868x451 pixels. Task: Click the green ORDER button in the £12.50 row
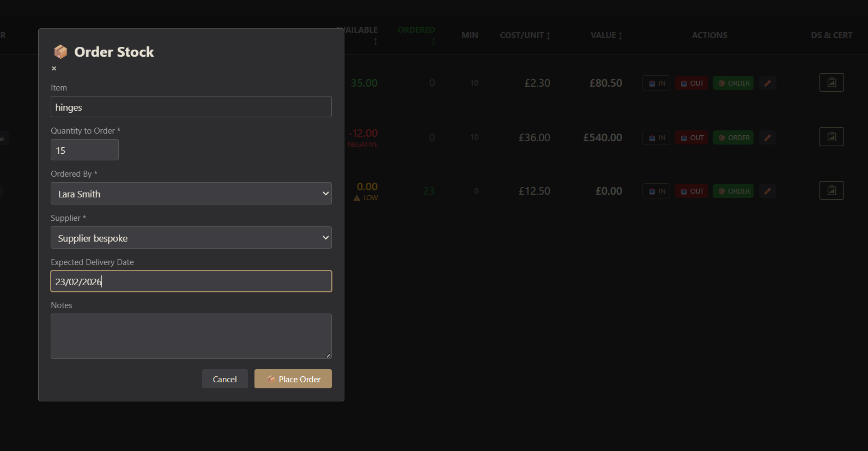pos(733,191)
